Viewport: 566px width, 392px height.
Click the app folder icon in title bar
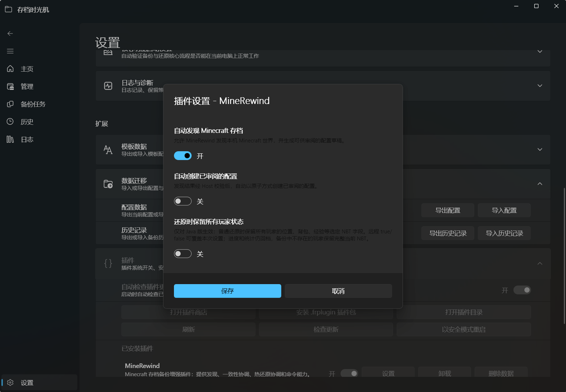coord(8,10)
